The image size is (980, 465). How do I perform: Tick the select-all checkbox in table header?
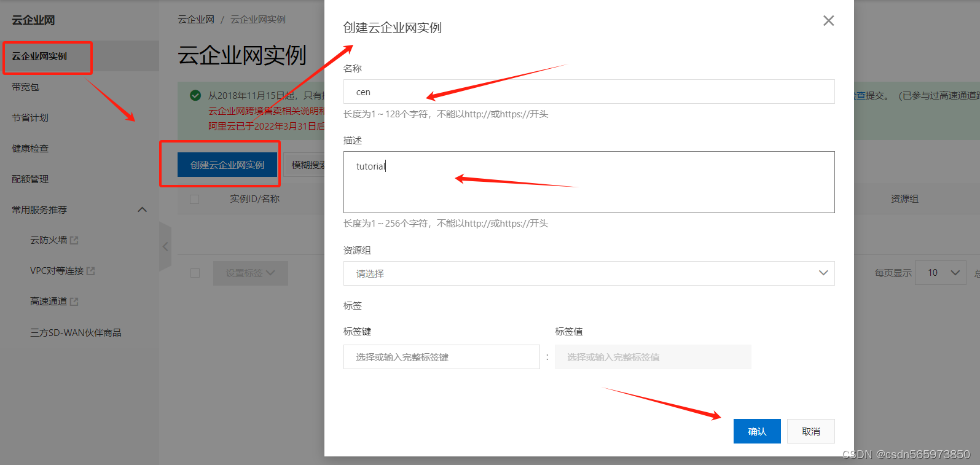tap(195, 199)
